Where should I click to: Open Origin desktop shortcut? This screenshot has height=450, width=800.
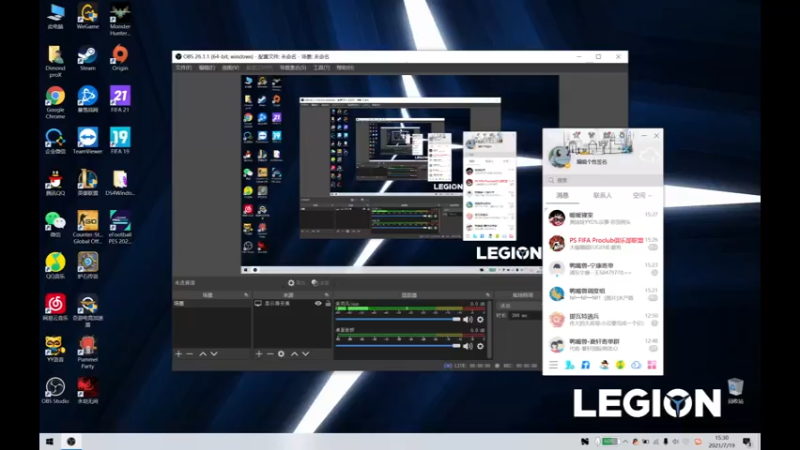click(x=120, y=58)
